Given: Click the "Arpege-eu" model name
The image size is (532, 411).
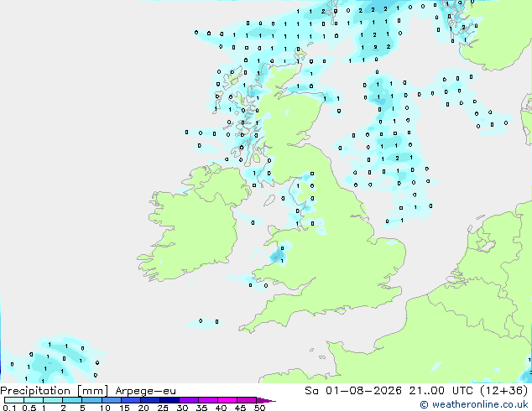Looking at the screenshot, I should pyautogui.click(x=145, y=391).
